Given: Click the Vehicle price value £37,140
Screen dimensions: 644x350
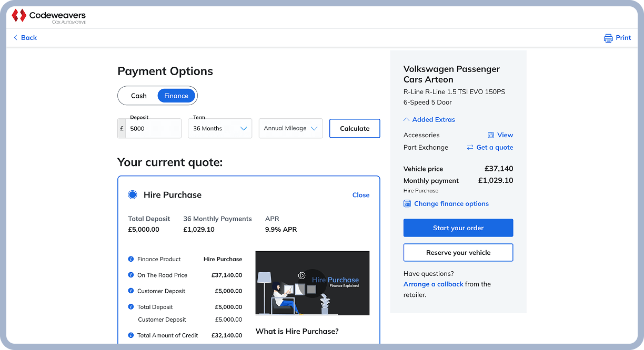Looking at the screenshot, I should (499, 169).
